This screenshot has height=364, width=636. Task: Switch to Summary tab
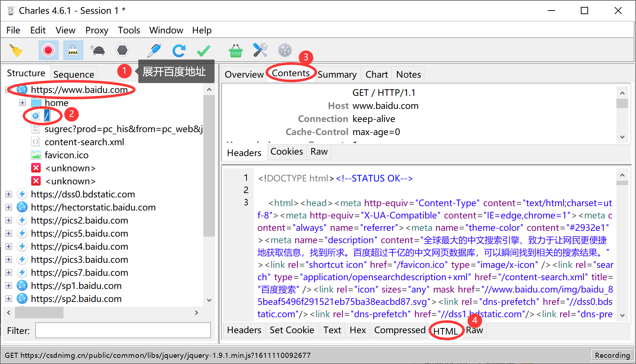[337, 74]
